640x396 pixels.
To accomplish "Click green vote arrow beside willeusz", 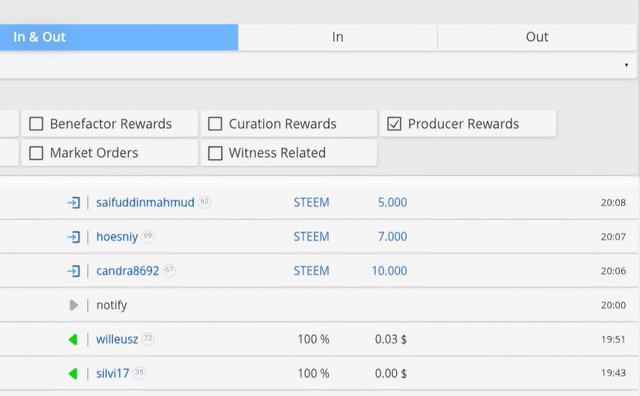I will pos(73,339).
